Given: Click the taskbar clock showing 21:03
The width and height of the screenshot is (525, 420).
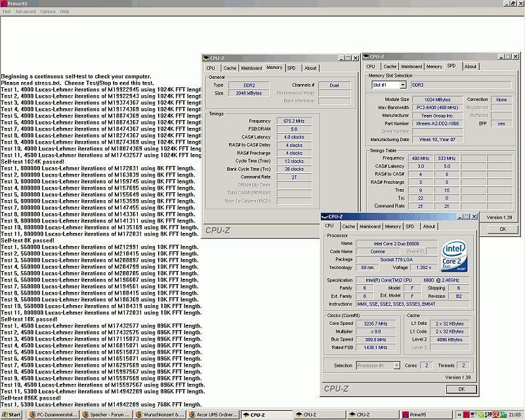Looking at the screenshot, I should pyautogui.click(x=514, y=415).
